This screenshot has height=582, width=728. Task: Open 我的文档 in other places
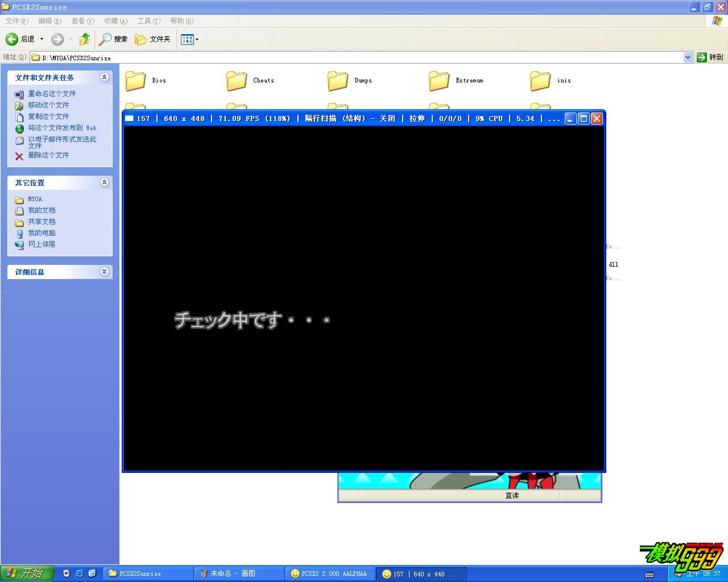(x=42, y=210)
